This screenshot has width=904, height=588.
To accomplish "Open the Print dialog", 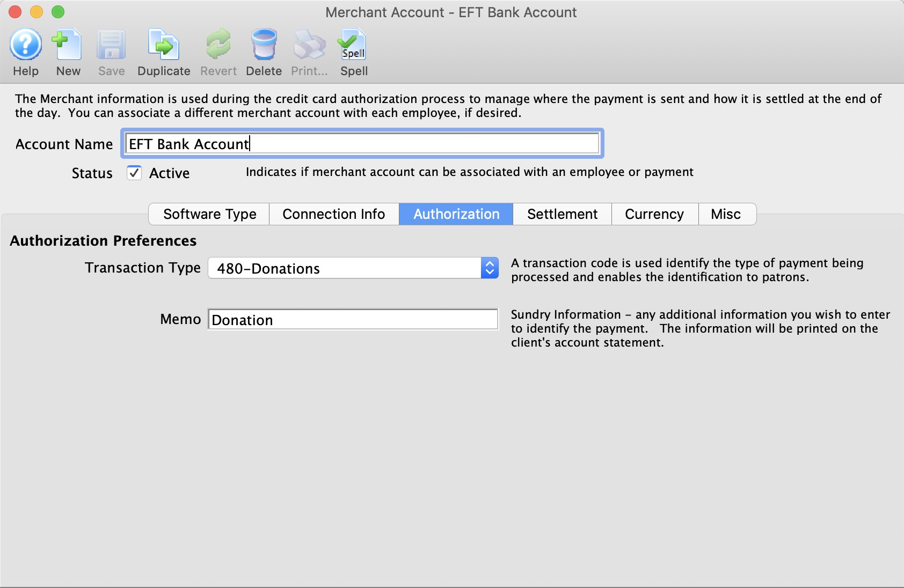I will [x=308, y=51].
